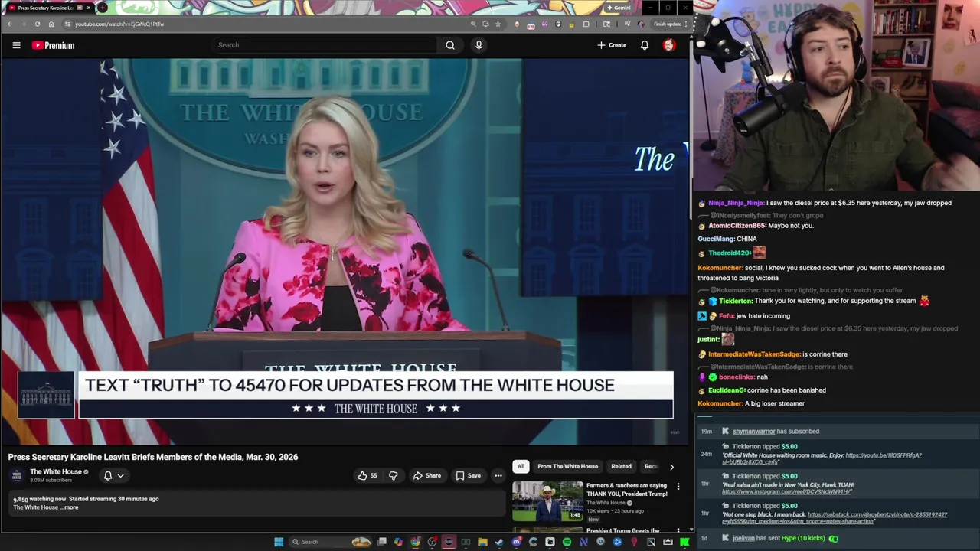This screenshot has height=551, width=980.
Task: Click the video title Press Secretary Karoline Leavitt
Action: point(153,457)
